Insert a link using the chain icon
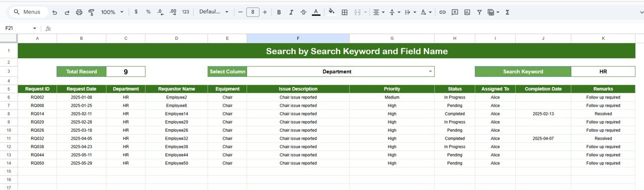 pos(443,12)
